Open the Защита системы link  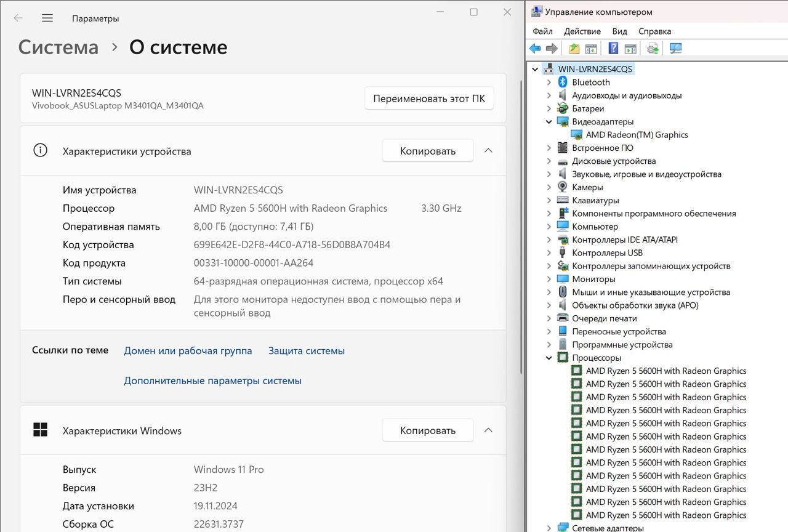(307, 350)
